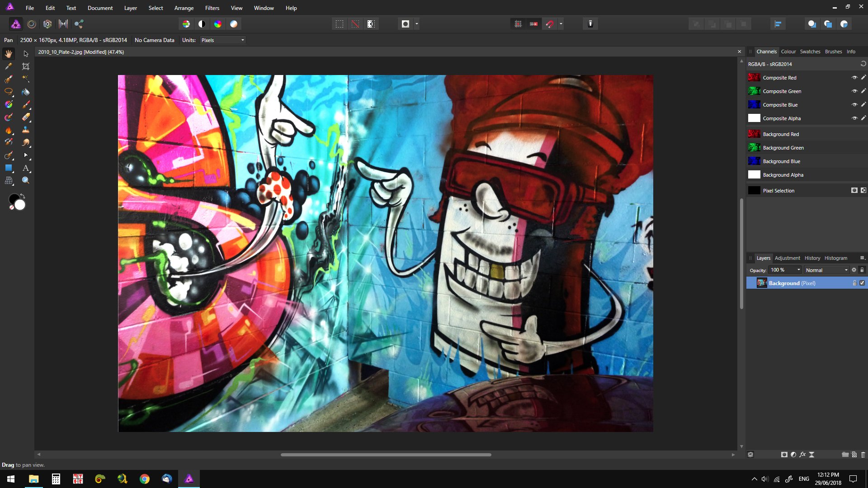Expand the quick mask options arrow
This screenshot has height=488, width=868.
coord(416,24)
